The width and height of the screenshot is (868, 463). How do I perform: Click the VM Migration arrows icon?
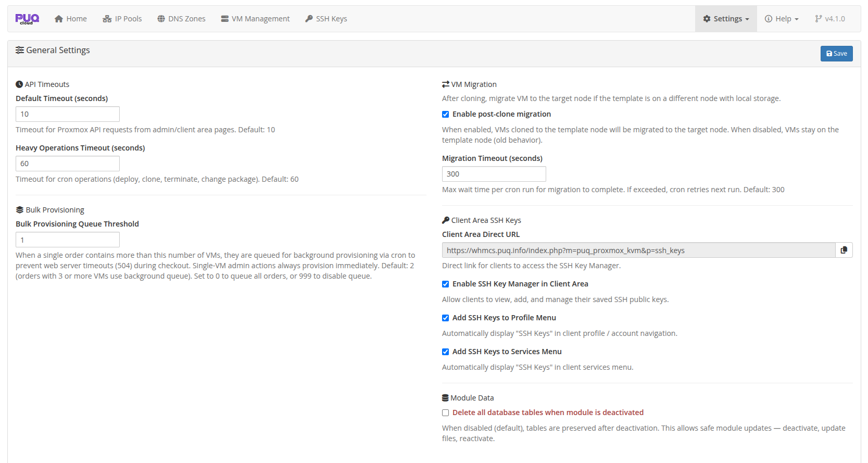pyautogui.click(x=446, y=84)
